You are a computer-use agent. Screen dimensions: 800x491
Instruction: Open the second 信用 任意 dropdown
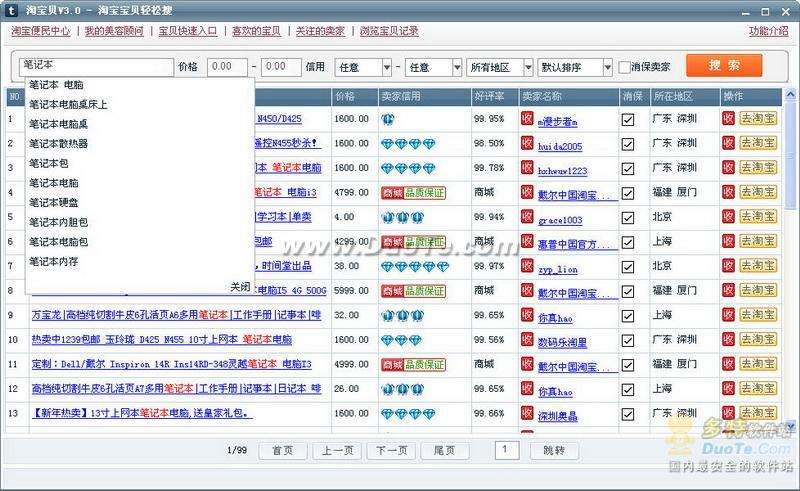coord(434,67)
